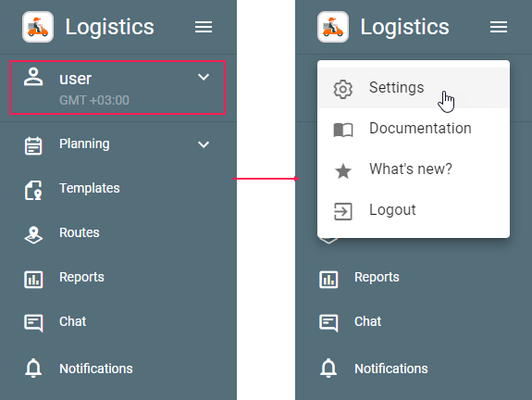Click the Logistics scooter logo in left panel
532x400 pixels.
pos(38,27)
